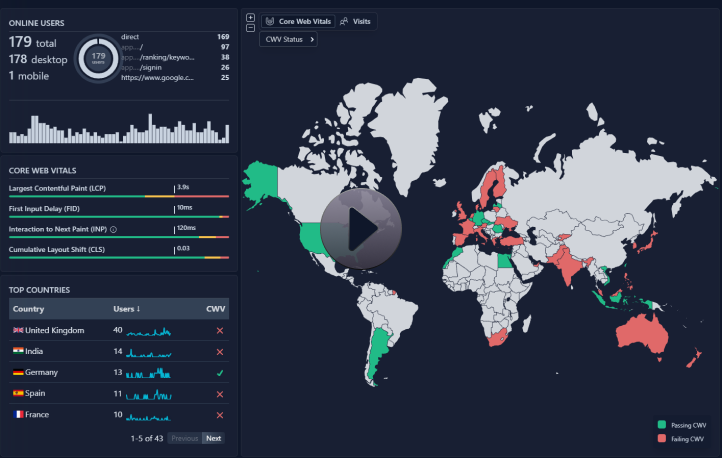Click the 179 users donut chart
The height and width of the screenshot is (458, 722).
pos(97,58)
